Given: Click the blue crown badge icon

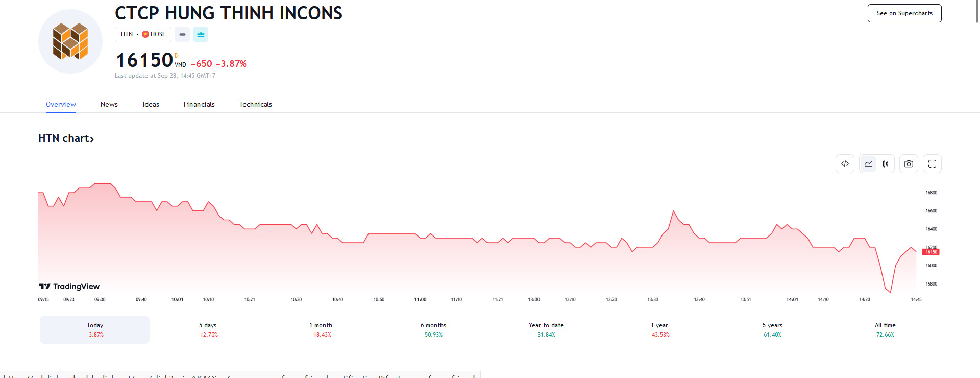Looking at the screenshot, I should [201, 34].
